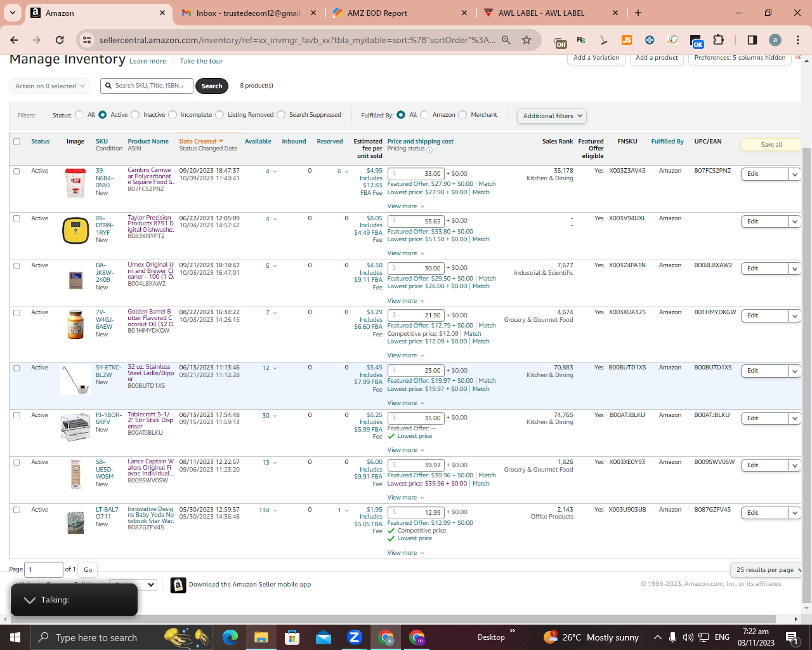The width and height of the screenshot is (812, 650).
Task: Open the Mail app from the taskbar
Action: (323, 637)
